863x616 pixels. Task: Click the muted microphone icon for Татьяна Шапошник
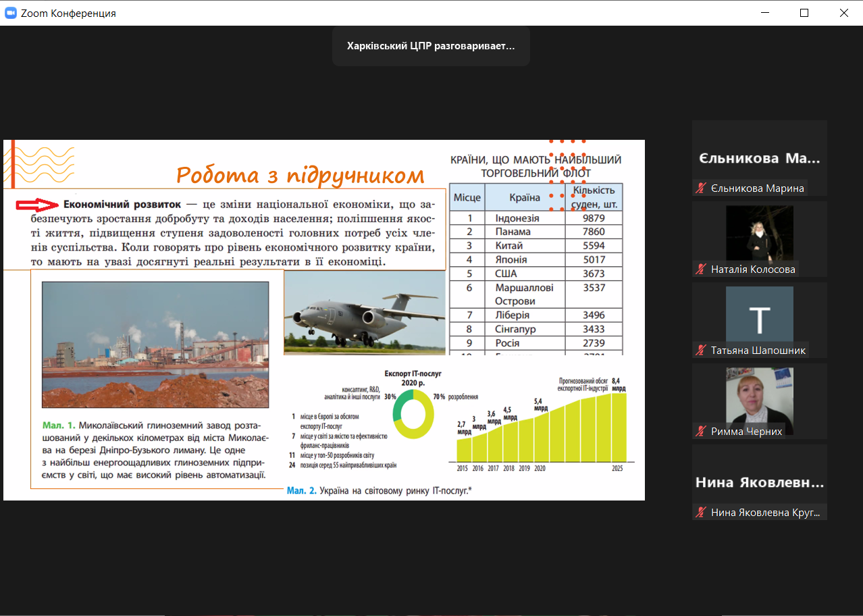[x=702, y=351]
